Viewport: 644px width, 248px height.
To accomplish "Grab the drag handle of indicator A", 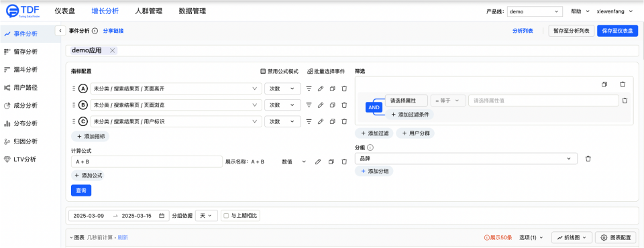I will click(74, 88).
